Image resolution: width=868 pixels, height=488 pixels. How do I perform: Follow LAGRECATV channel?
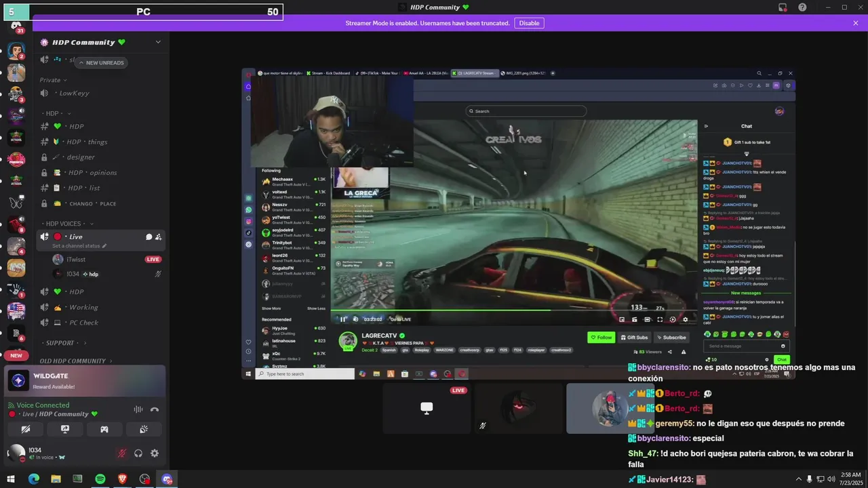(x=601, y=338)
